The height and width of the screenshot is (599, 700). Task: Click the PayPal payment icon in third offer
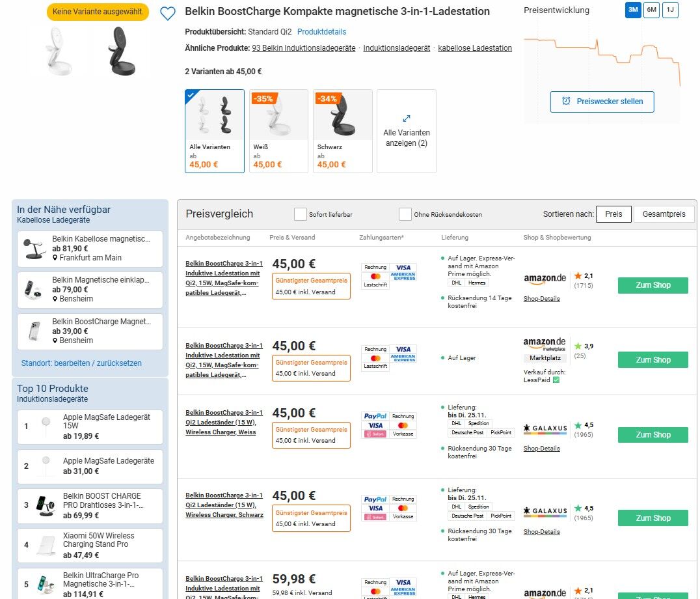point(375,416)
